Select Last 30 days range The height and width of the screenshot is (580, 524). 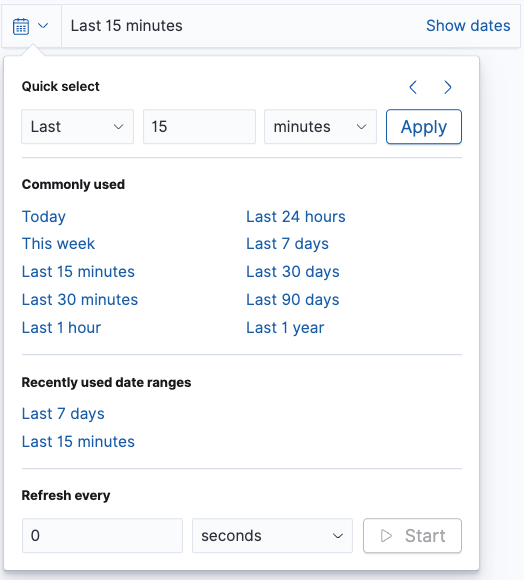coord(293,272)
